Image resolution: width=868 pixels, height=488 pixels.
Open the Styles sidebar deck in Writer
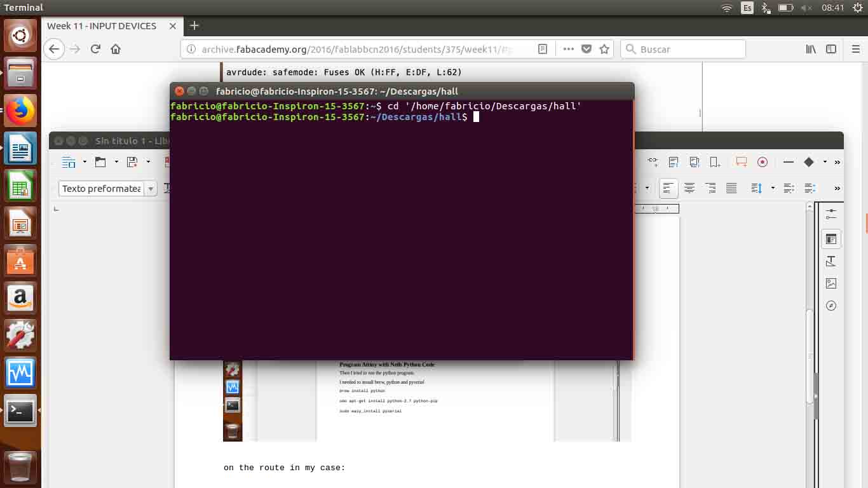(831, 261)
